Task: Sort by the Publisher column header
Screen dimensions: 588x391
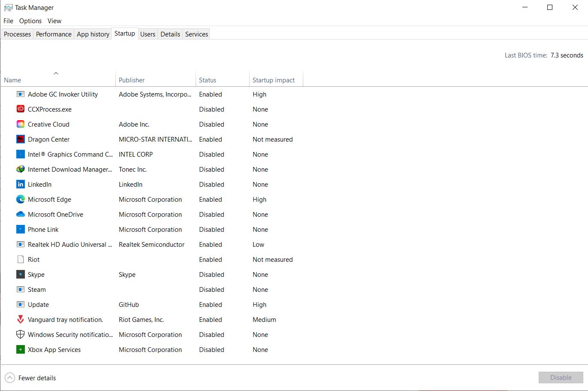Action: coord(156,79)
